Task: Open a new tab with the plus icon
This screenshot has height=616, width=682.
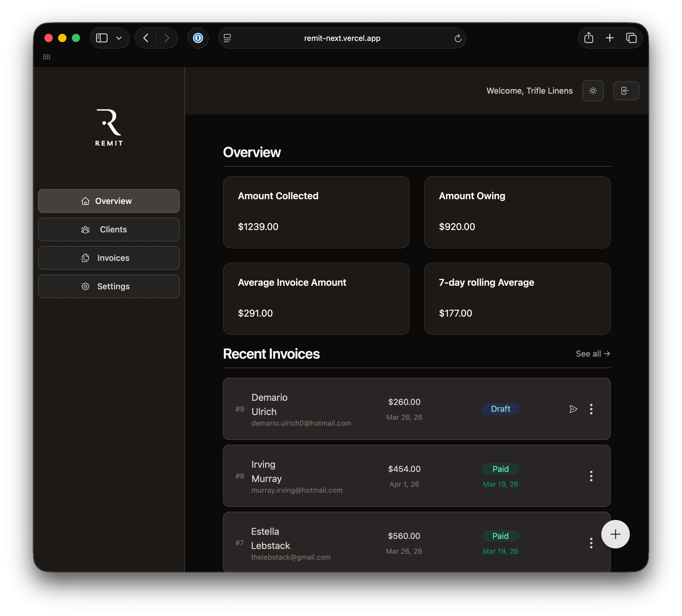Action: click(610, 38)
